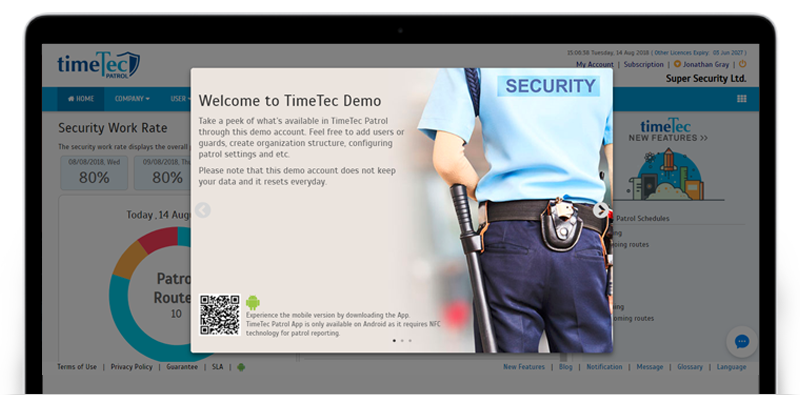Open Privacy Policy link
The height and width of the screenshot is (395, 800).
[x=132, y=367]
